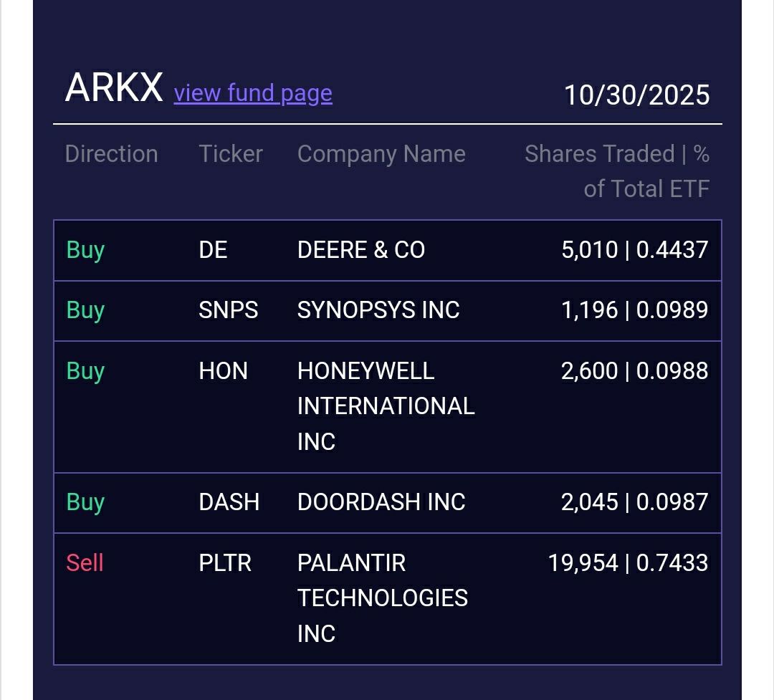Click the DEERE & CO company name
The image size is (774, 700).
tap(361, 250)
